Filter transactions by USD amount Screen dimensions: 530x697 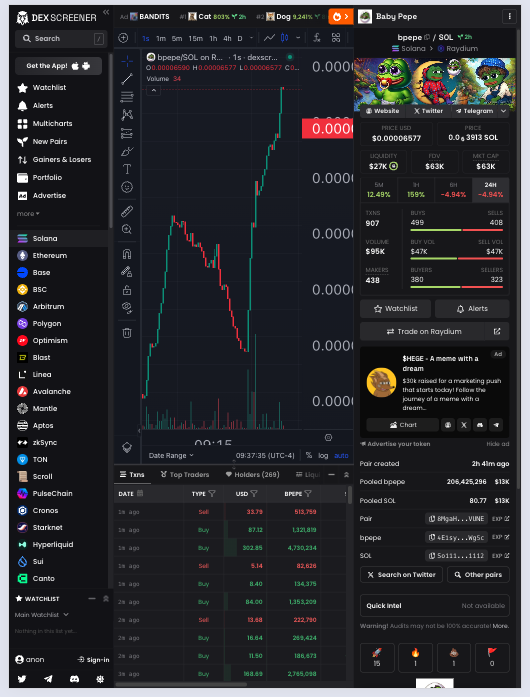(254, 493)
